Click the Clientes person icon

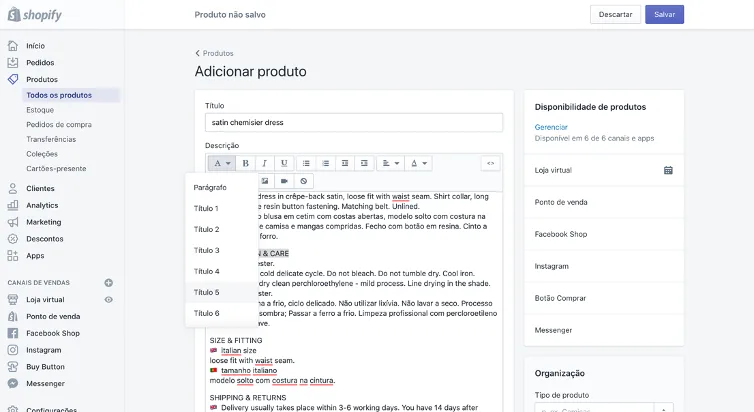click(13, 188)
